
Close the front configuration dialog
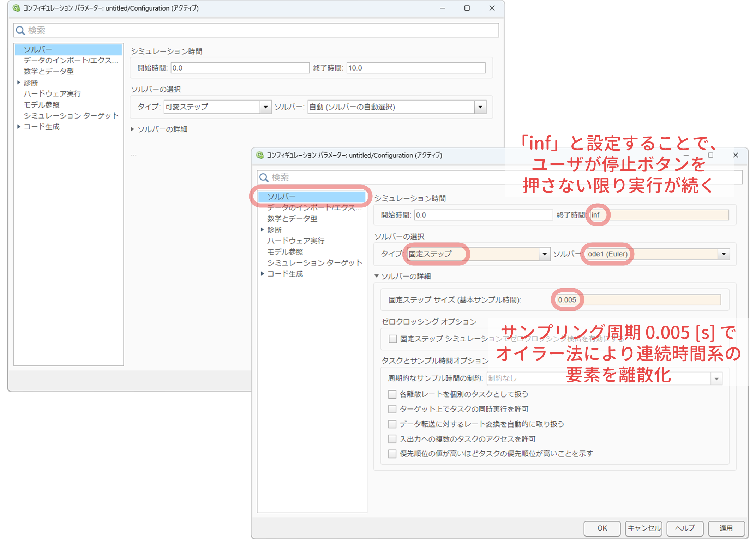[x=736, y=155]
